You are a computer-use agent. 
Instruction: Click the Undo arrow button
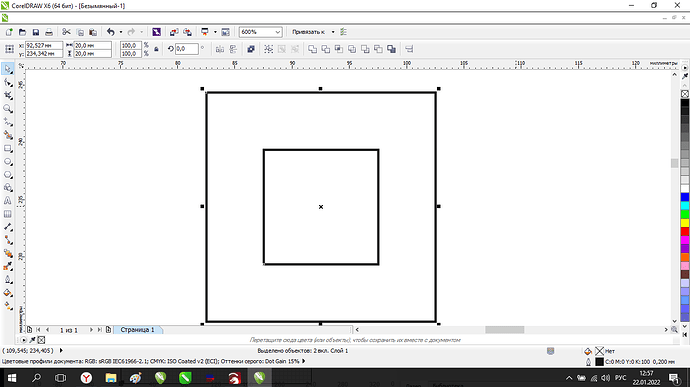click(x=110, y=32)
